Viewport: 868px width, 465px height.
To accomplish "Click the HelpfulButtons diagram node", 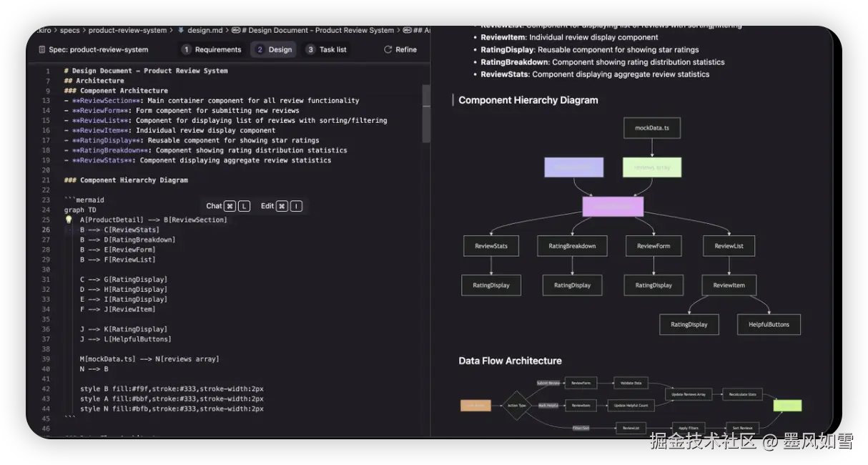I will [769, 324].
